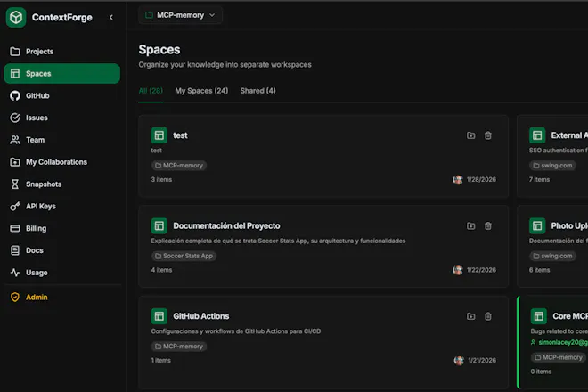Click the Projects folder icon

coord(15,52)
